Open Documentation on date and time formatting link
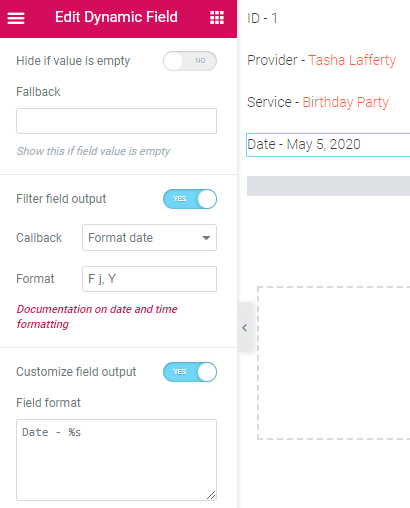410x508 pixels. pyautogui.click(x=97, y=316)
